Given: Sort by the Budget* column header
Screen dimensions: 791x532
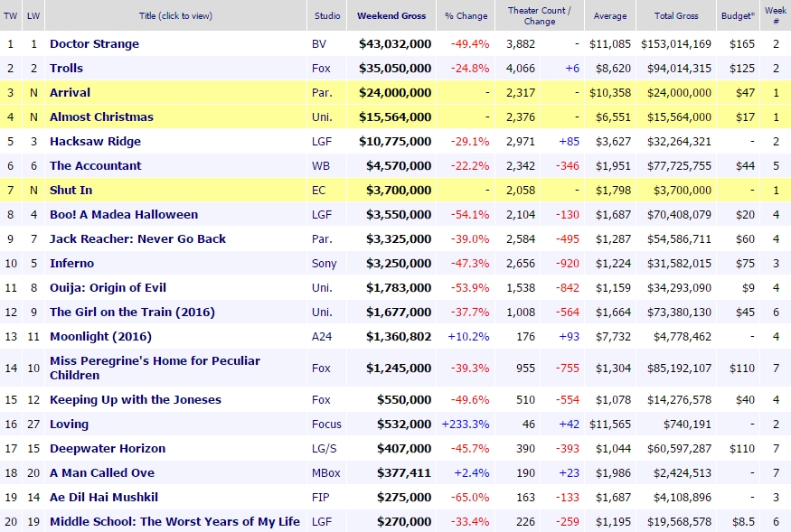Looking at the screenshot, I should (738, 15).
